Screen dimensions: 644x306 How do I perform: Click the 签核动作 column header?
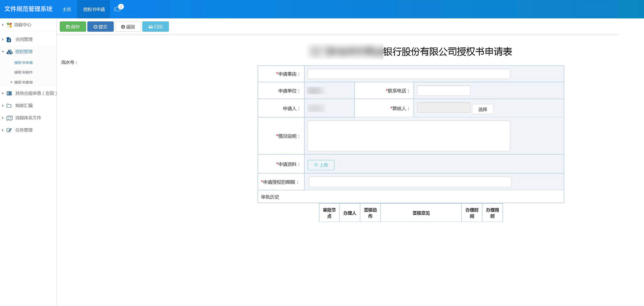pyautogui.click(x=370, y=213)
